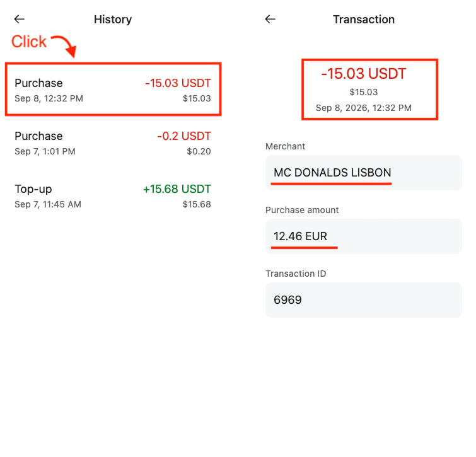The image size is (476, 457).
Task: Click the Purchase amount label
Action: (x=302, y=210)
